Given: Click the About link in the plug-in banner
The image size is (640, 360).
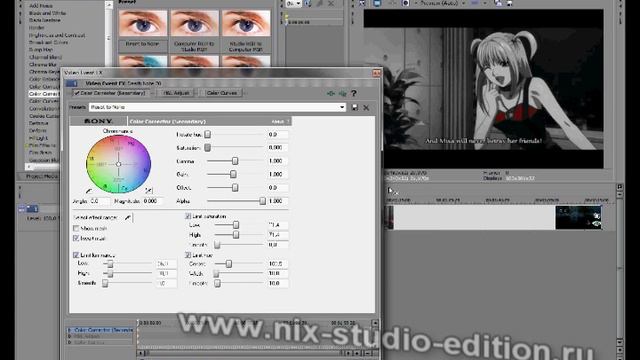Looking at the screenshot, I should click(278, 122).
